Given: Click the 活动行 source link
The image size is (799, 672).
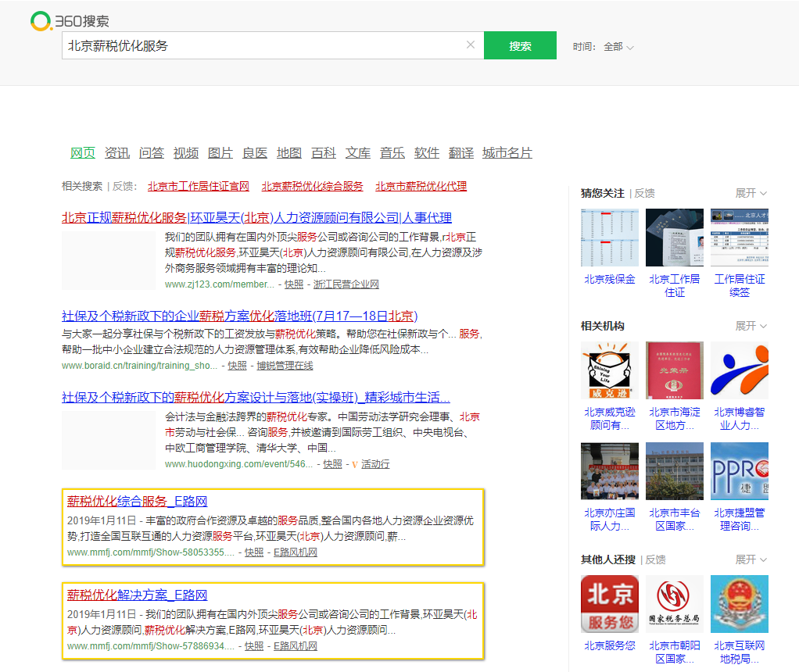Looking at the screenshot, I should point(375,464).
